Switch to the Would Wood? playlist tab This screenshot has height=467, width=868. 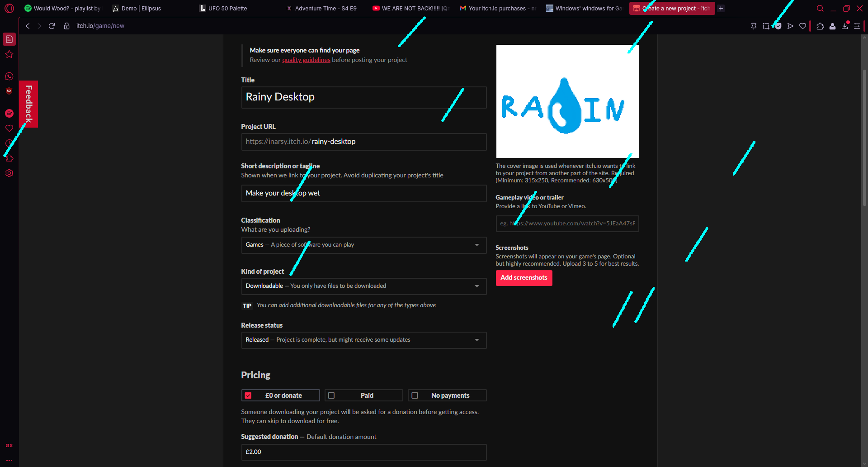pyautogui.click(x=62, y=8)
